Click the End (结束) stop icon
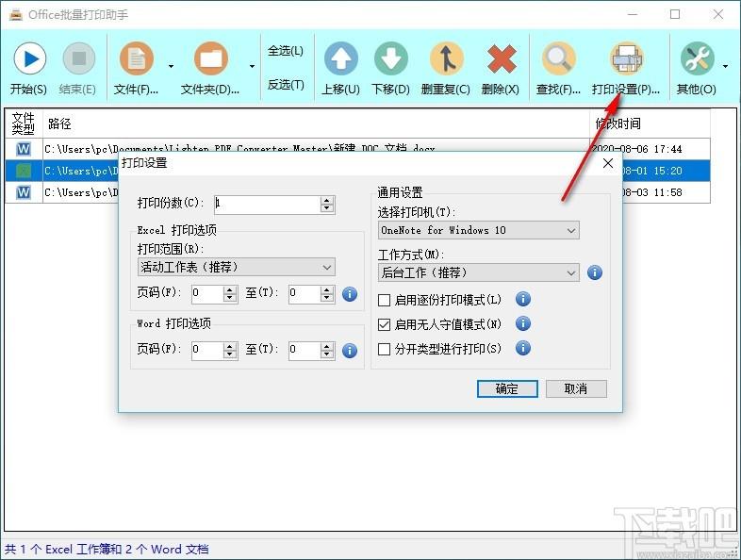 coord(79,58)
